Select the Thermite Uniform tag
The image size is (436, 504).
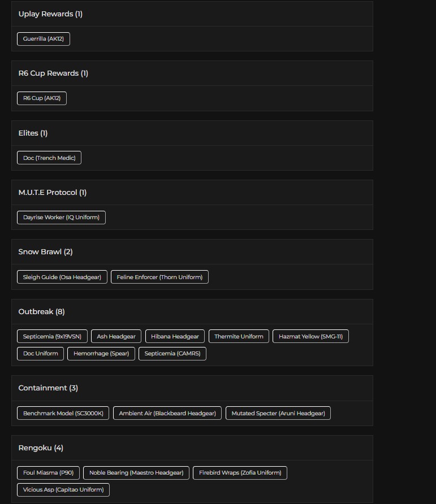coord(239,337)
